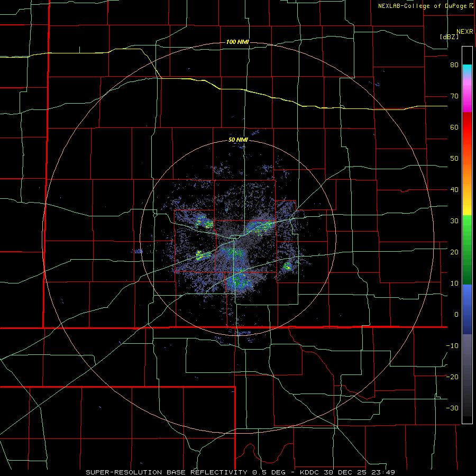Click the 80 dBZ scale value
The width and height of the screenshot is (476, 476).
click(x=454, y=65)
